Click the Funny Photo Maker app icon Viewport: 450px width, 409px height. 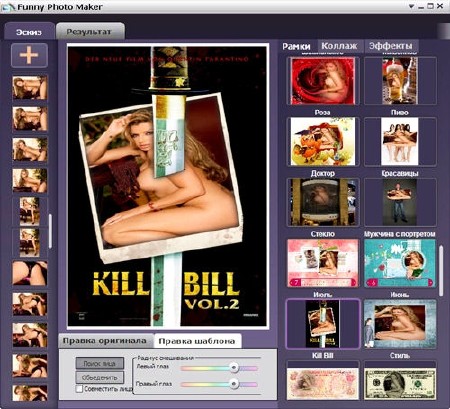(8, 7)
